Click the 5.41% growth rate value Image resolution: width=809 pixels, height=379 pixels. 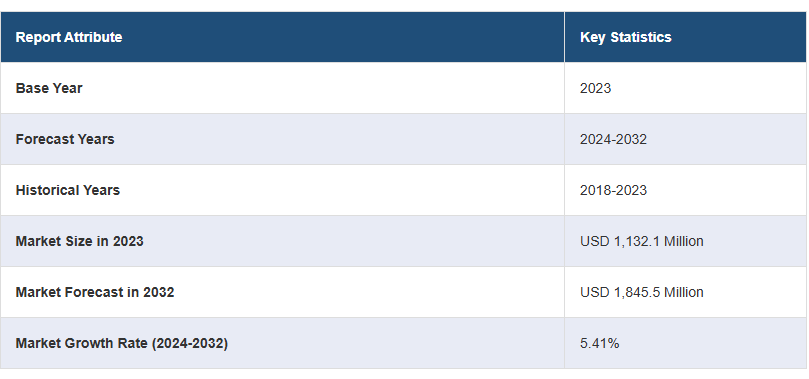[600, 343]
